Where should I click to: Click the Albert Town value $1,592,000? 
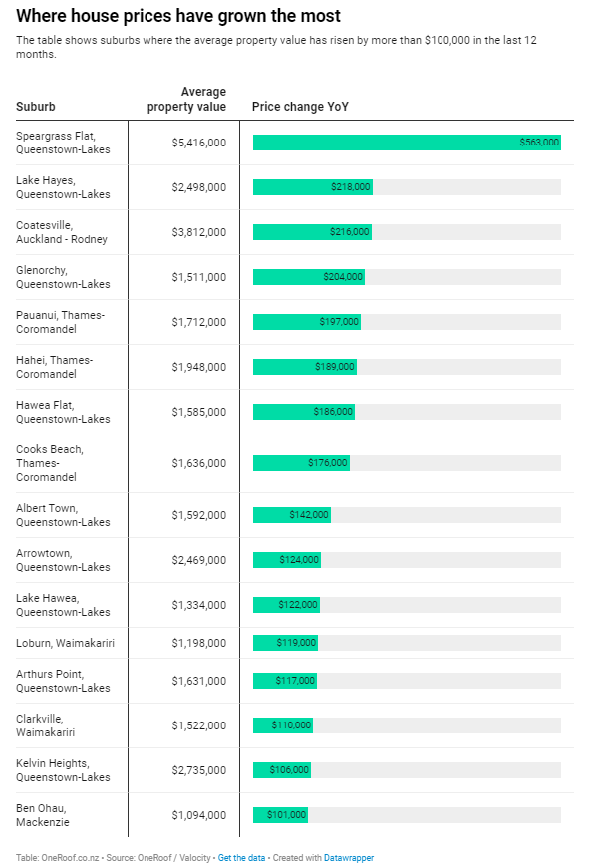(198, 515)
